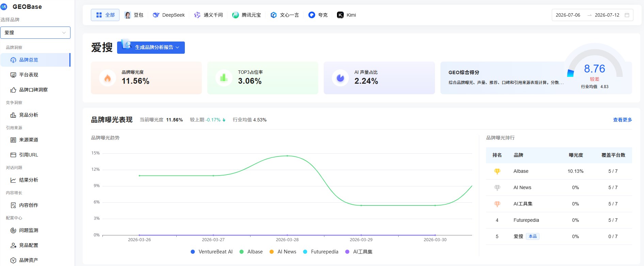Click the TOP3占位率 green bar icon
The width and height of the screenshot is (644, 266).
point(224,78)
